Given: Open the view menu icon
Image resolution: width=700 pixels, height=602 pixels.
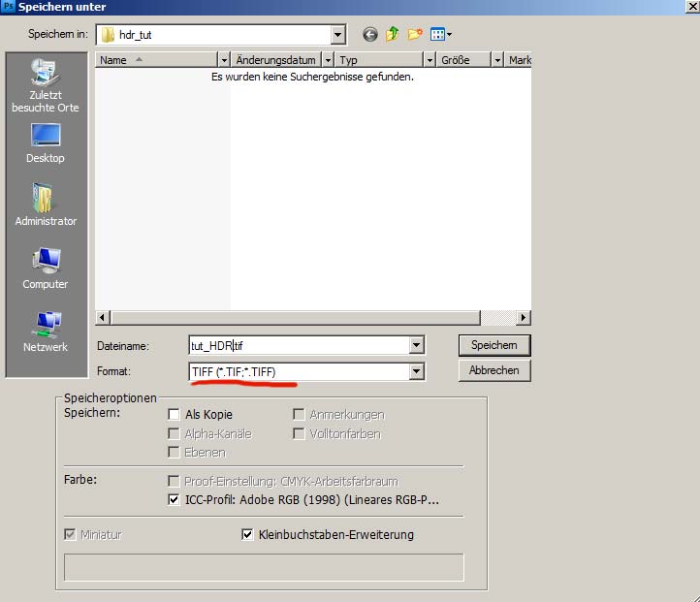Looking at the screenshot, I should click(441, 35).
